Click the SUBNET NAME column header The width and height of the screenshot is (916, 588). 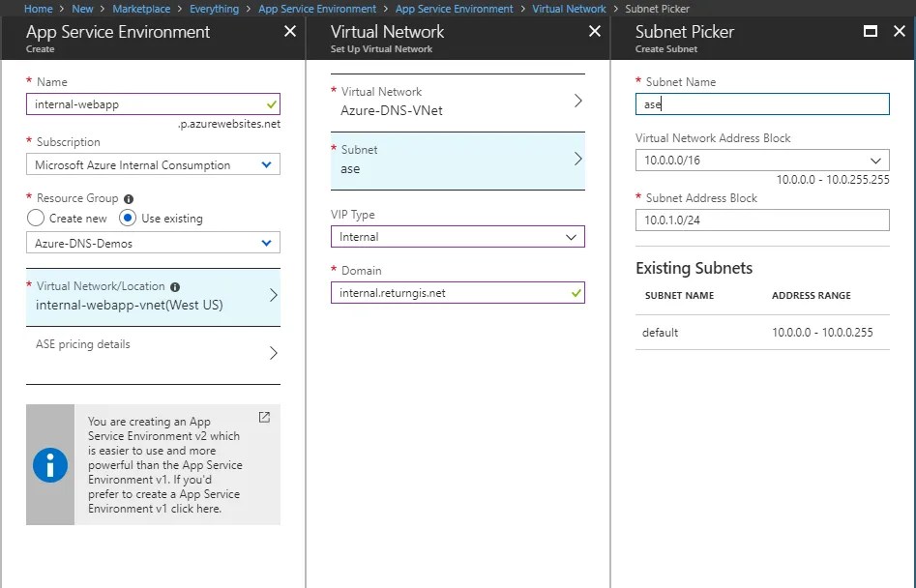click(x=679, y=296)
